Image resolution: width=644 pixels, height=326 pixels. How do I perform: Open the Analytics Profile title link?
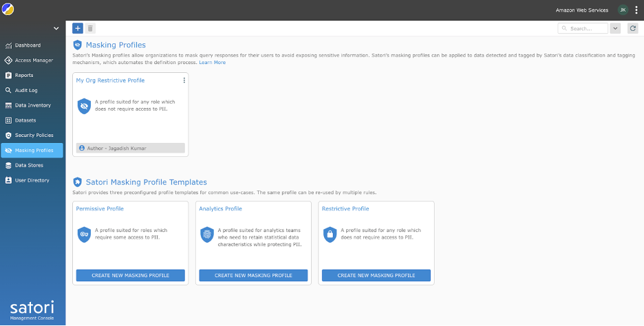point(221,208)
